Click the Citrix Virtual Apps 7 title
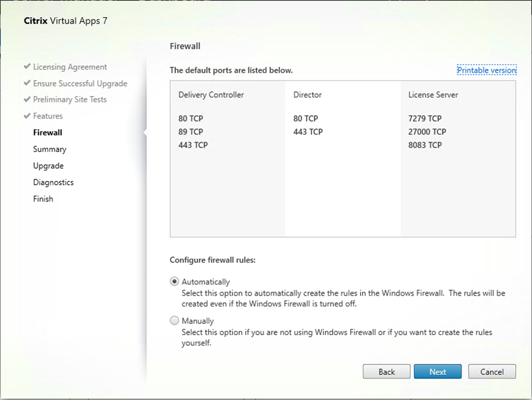Screen dimensions: 532x400 click(x=65, y=21)
